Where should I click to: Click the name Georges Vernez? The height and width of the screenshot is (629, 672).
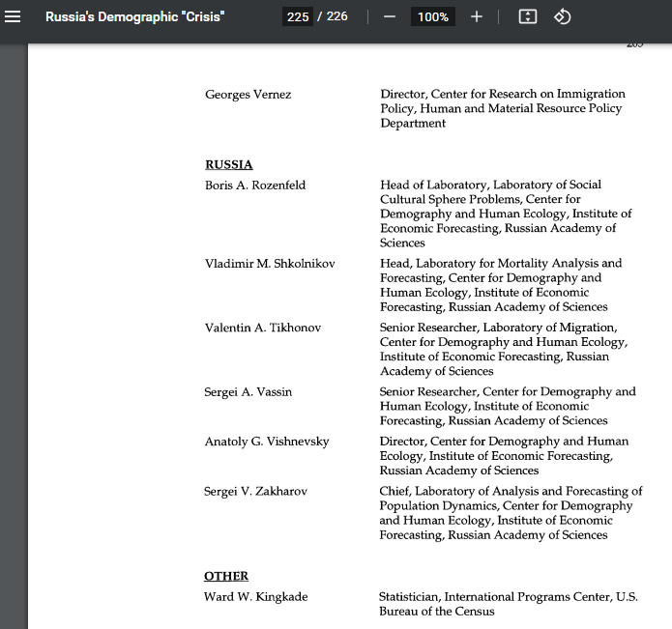248,95
